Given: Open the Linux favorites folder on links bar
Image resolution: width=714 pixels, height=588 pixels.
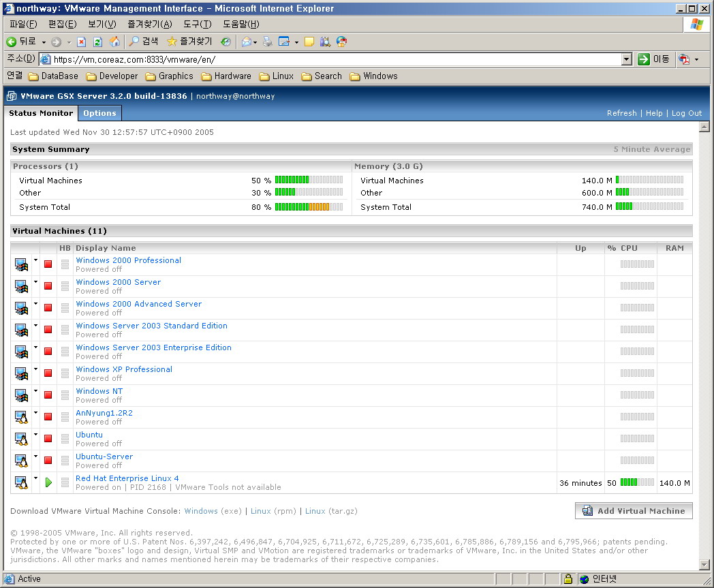Looking at the screenshot, I should [277, 76].
